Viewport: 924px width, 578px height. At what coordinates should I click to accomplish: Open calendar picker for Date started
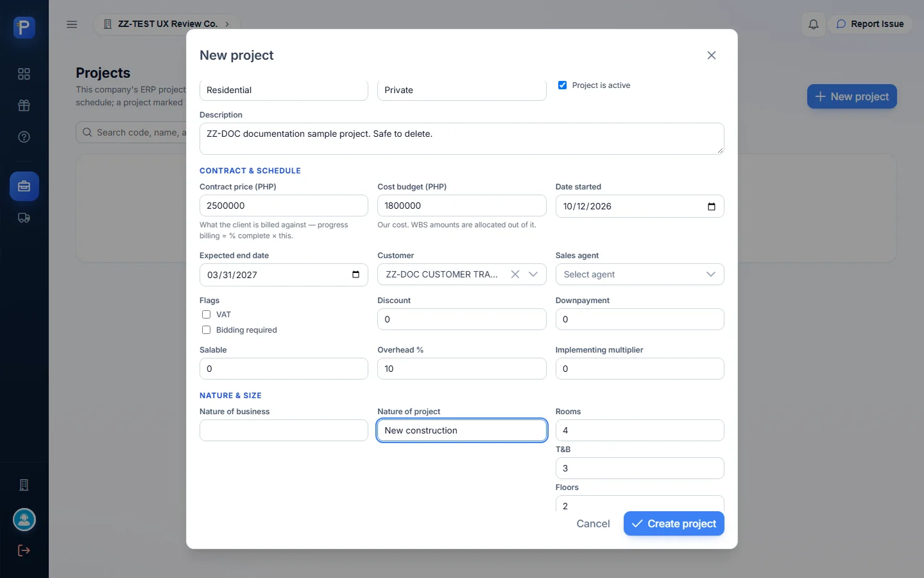[712, 206]
